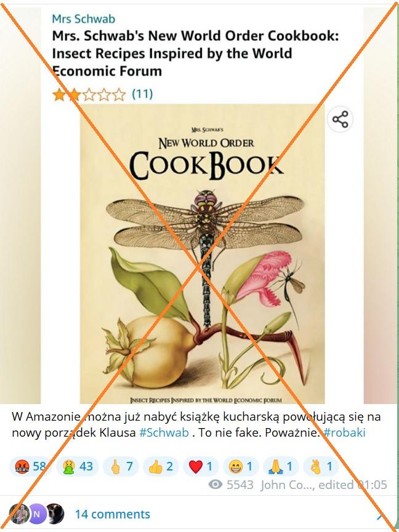Open the (11) reviews count
Image resolution: width=399 pixels, height=532 pixels.
[142, 93]
